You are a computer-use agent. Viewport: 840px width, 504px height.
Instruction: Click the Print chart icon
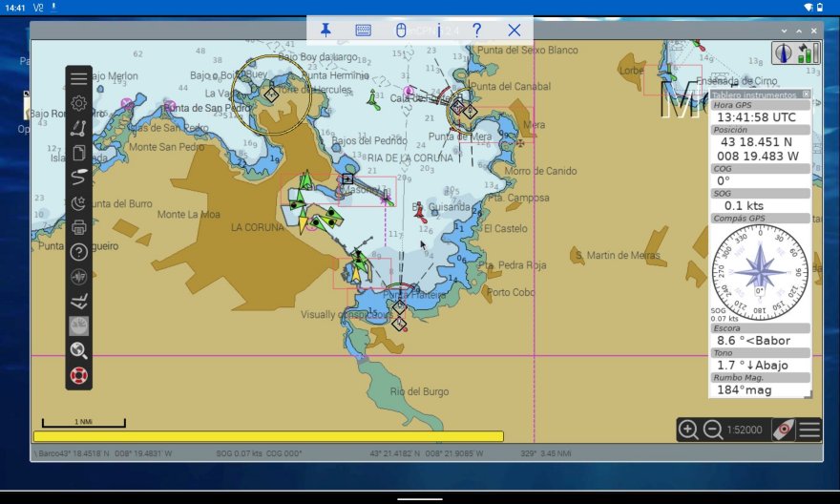pyautogui.click(x=79, y=227)
